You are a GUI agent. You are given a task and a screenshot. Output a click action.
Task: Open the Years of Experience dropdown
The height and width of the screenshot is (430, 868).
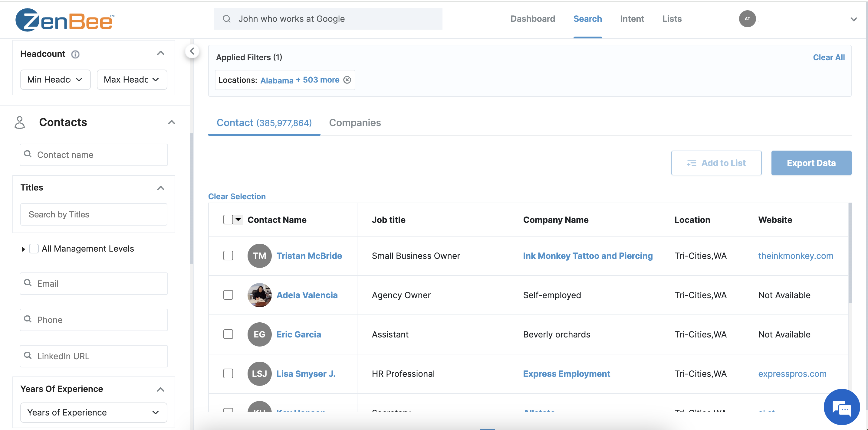pyautogui.click(x=93, y=412)
